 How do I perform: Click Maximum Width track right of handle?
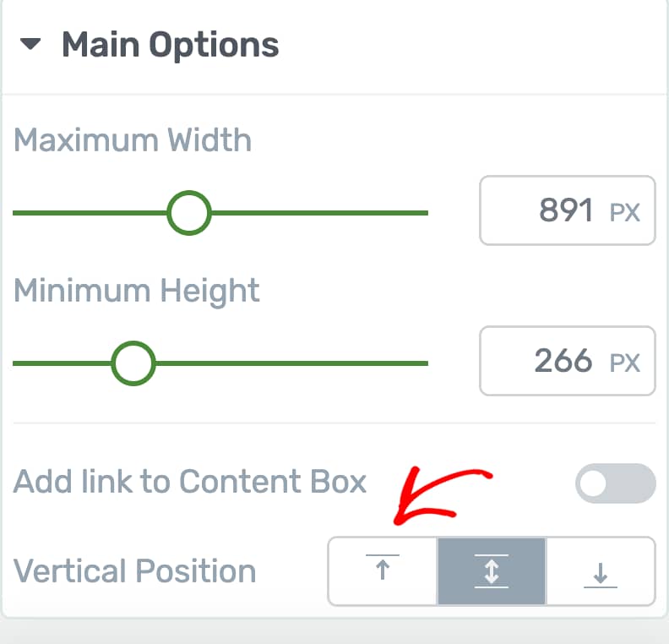pyautogui.click(x=319, y=212)
